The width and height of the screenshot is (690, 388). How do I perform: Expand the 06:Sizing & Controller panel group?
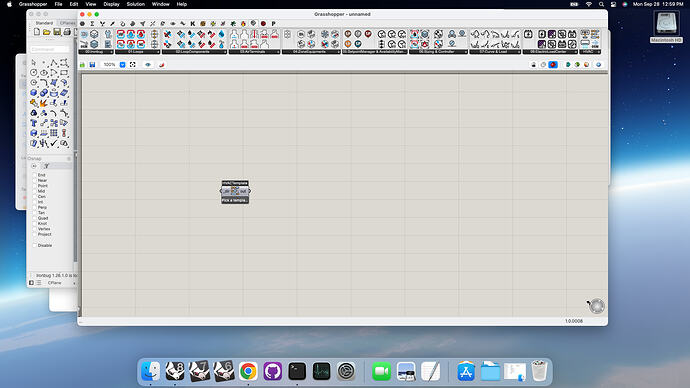point(438,52)
